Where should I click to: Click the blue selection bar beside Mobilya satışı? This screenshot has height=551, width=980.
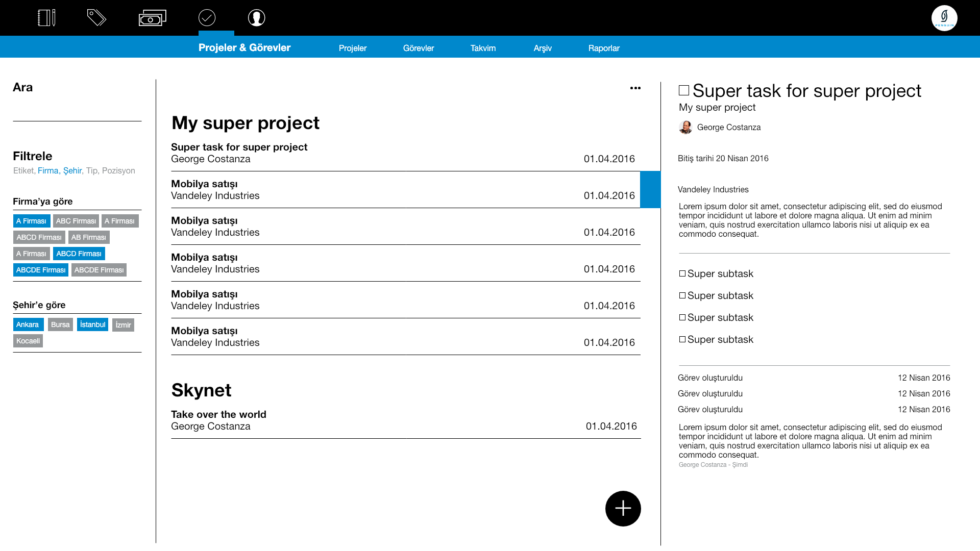[650, 190]
